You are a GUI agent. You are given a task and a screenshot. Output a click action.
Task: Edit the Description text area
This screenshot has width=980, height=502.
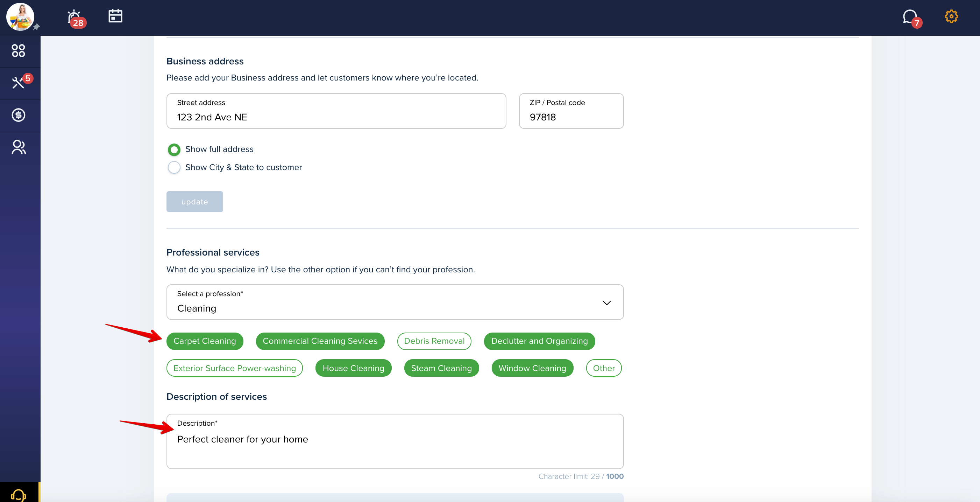(x=395, y=442)
